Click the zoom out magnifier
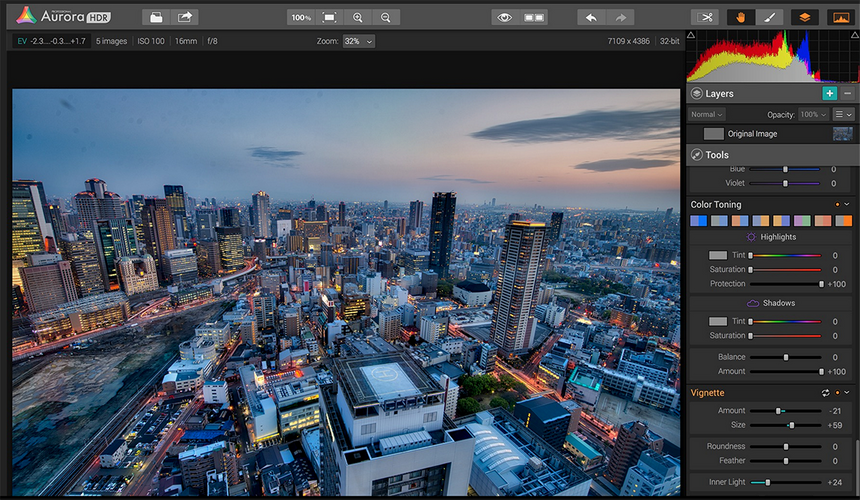The width and height of the screenshot is (860, 500). (x=386, y=18)
